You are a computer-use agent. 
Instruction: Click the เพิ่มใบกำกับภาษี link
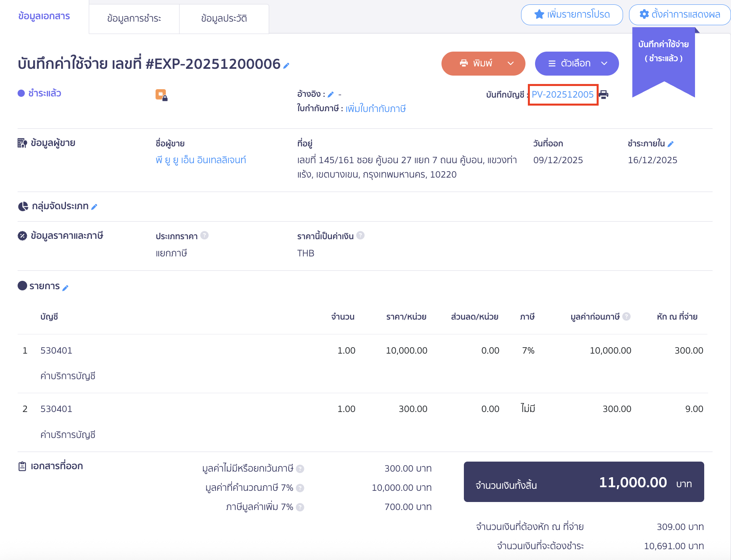(x=375, y=109)
